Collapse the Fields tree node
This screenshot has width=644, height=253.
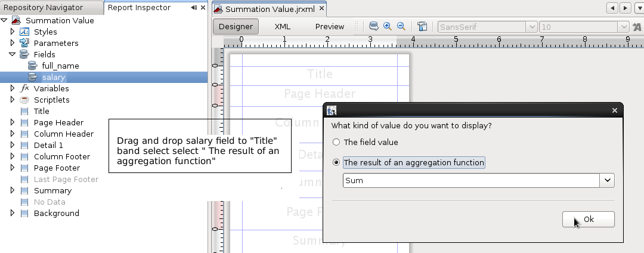[x=13, y=54]
